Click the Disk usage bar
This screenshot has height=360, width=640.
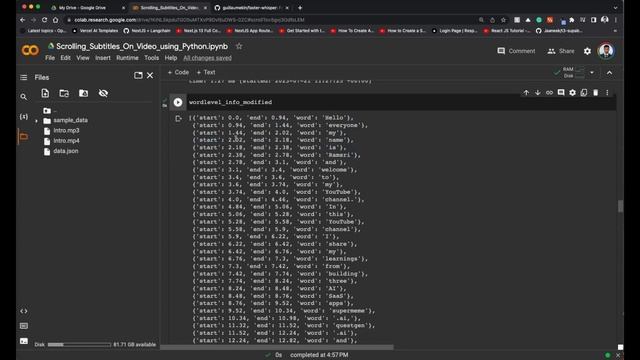click(x=79, y=344)
